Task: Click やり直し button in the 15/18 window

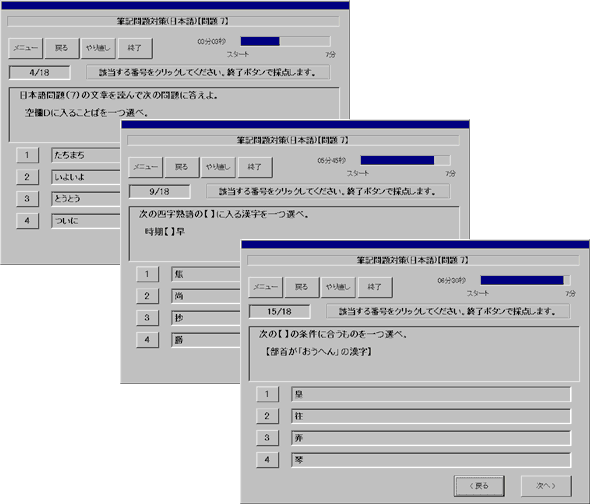Action: 338,287
